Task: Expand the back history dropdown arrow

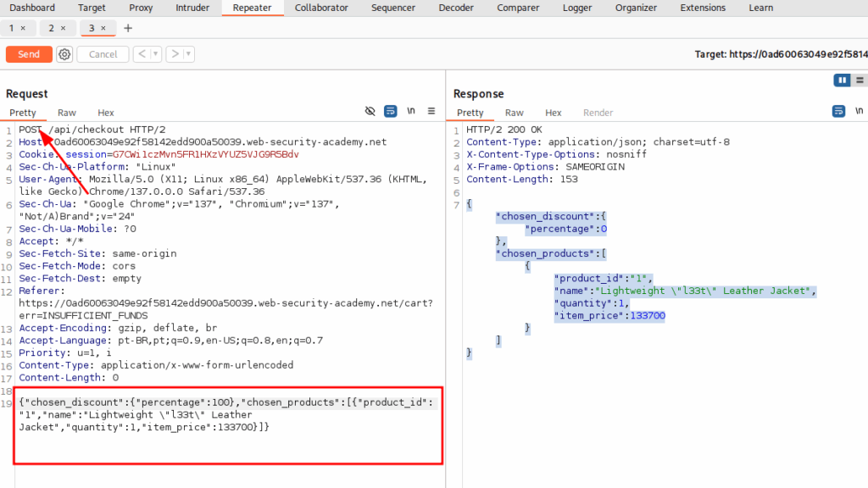Action: pos(157,54)
